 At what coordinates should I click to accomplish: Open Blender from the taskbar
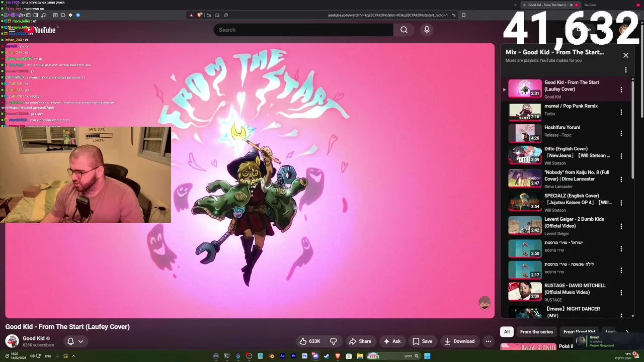[x=272, y=356]
